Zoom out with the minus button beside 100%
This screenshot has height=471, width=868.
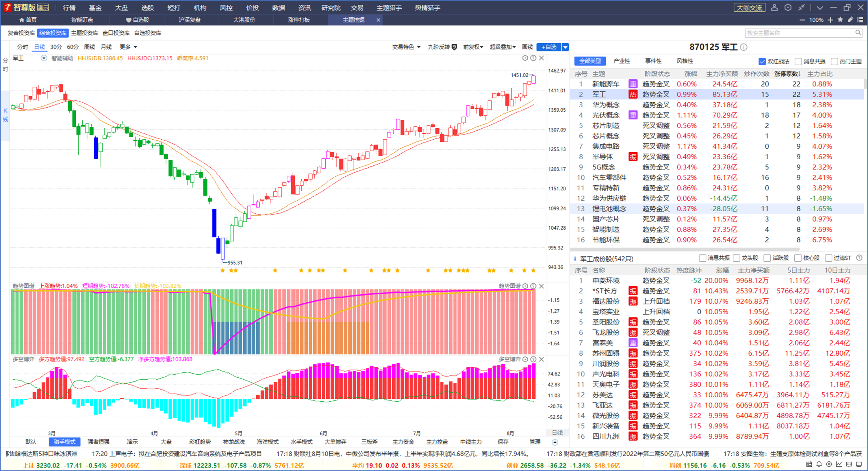click(802, 20)
